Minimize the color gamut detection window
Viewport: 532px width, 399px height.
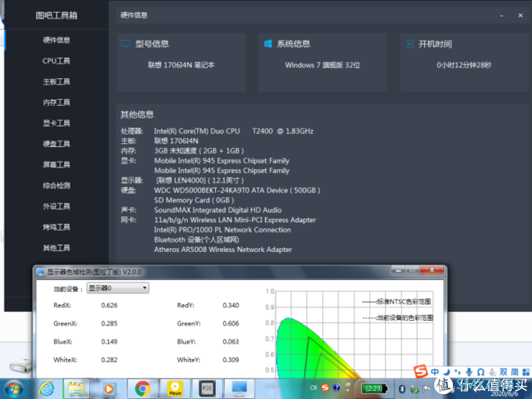[398, 271]
